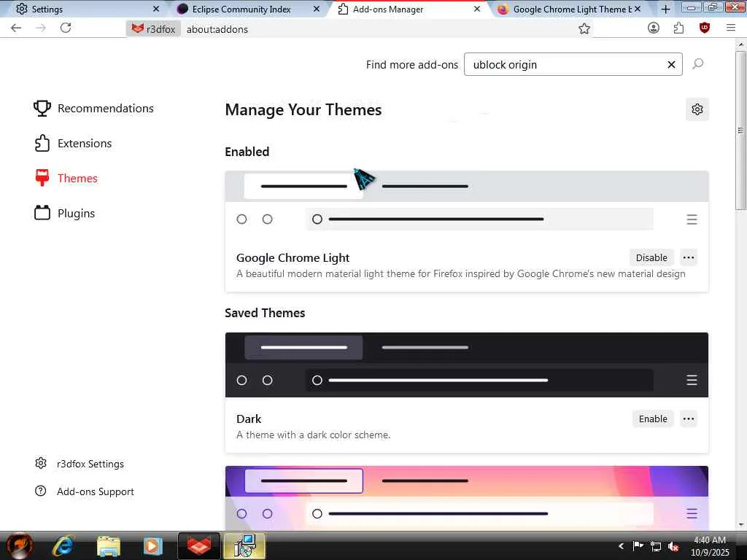Click the scrollbar up arrow

tap(741, 44)
